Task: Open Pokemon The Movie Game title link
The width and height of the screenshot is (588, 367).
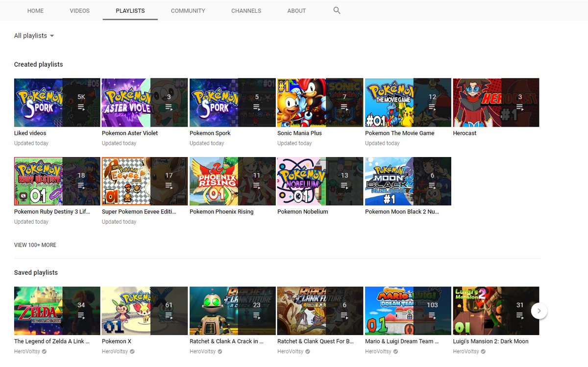Action: 400,133
